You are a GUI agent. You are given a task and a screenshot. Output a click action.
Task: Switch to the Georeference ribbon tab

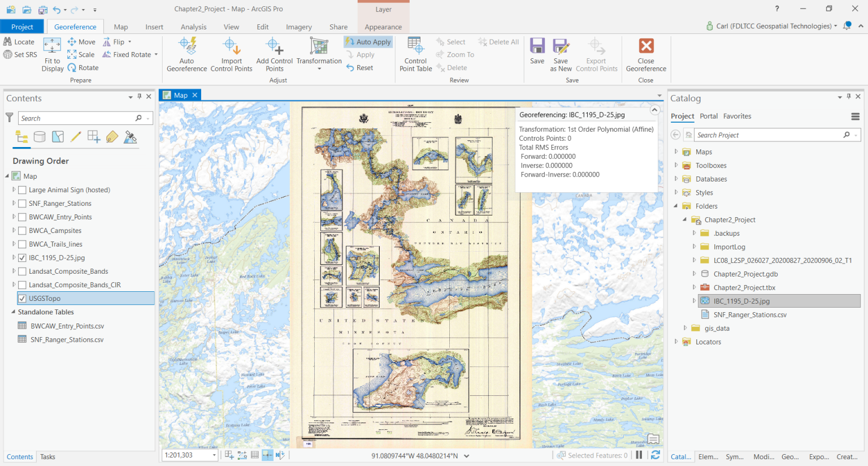point(75,26)
